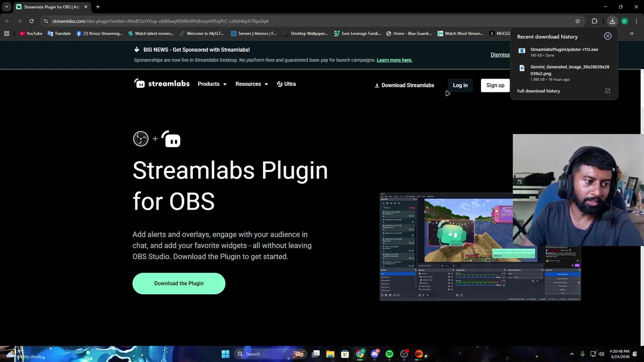
Task: Show hidden system tray icons
Action: click(572, 354)
